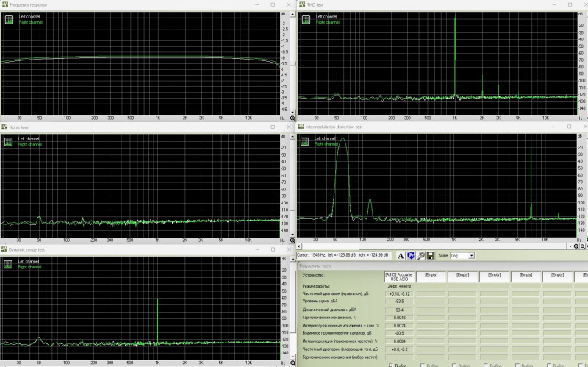Click zoom magnifier in Noise level window

pyautogui.click(x=293, y=240)
